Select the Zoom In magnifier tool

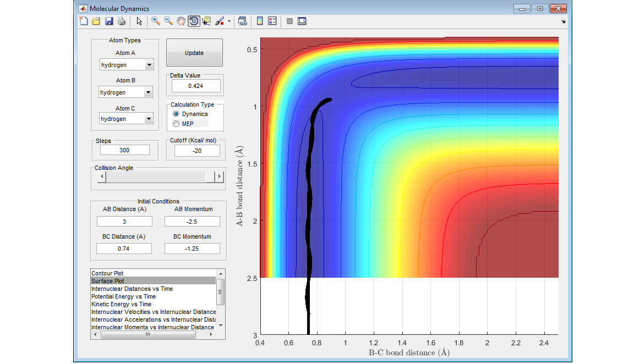click(156, 21)
